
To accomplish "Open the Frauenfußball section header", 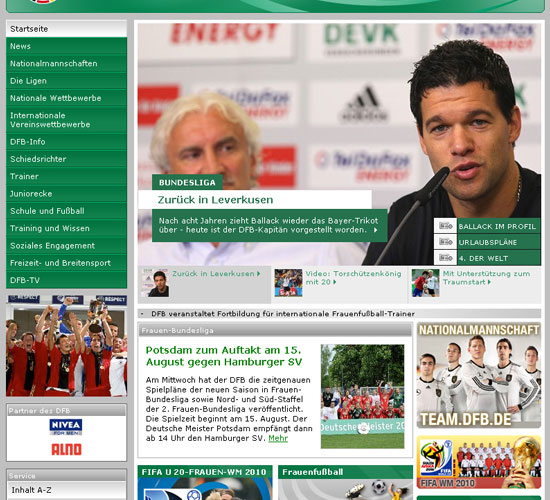I will (x=345, y=472).
